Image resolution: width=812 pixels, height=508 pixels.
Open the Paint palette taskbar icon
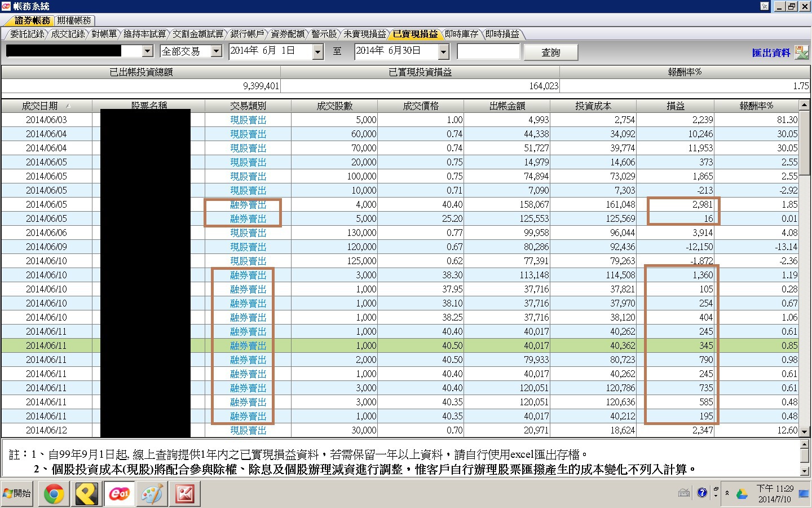click(152, 494)
